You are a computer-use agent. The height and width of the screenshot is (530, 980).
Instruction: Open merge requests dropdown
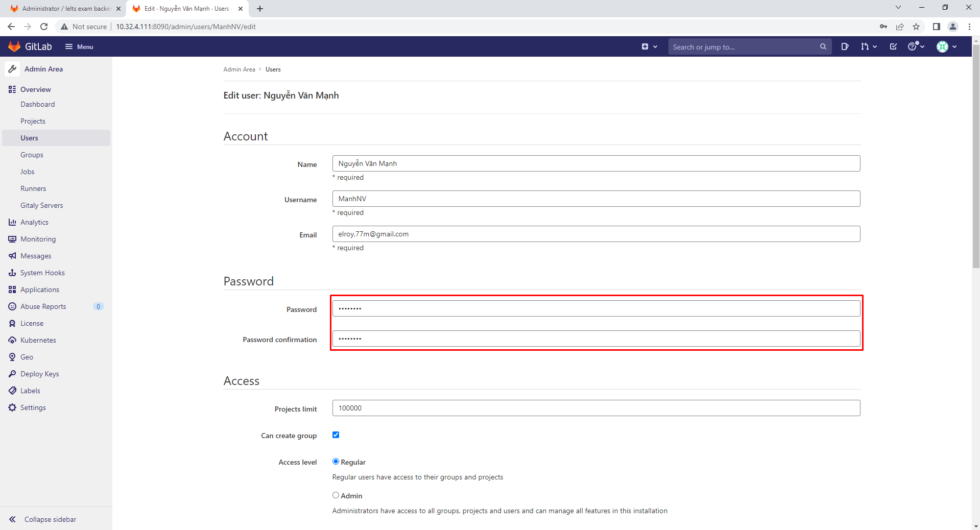pos(869,46)
